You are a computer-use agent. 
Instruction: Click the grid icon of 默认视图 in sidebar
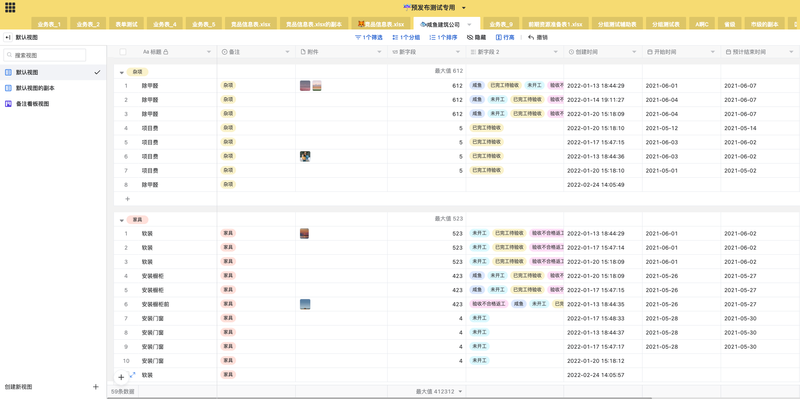(x=8, y=72)
